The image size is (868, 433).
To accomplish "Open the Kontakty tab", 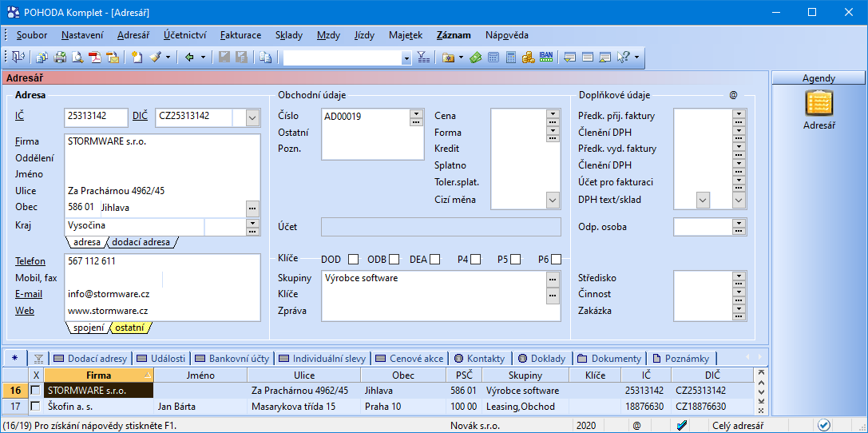I will click(479, 358).
